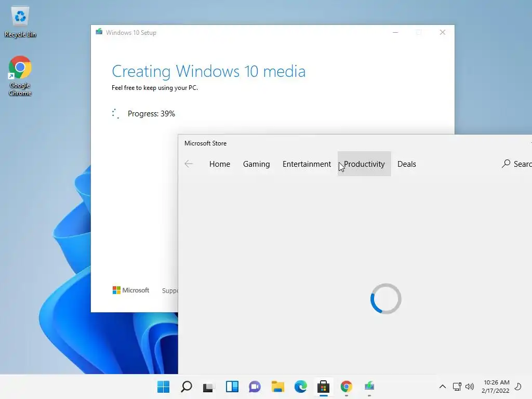Open taskbar Search
Viewport: 532px width, 399px height.
pos(187,387)
